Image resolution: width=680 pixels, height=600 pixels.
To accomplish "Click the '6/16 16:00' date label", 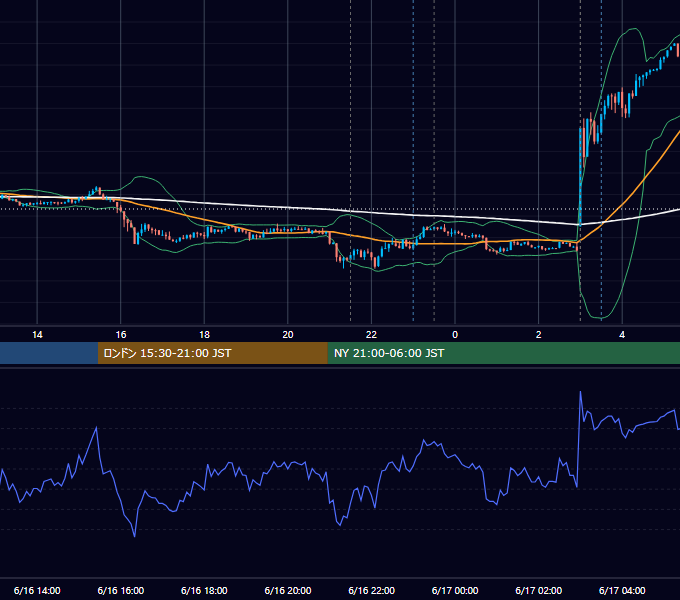I will pos(121,590).
